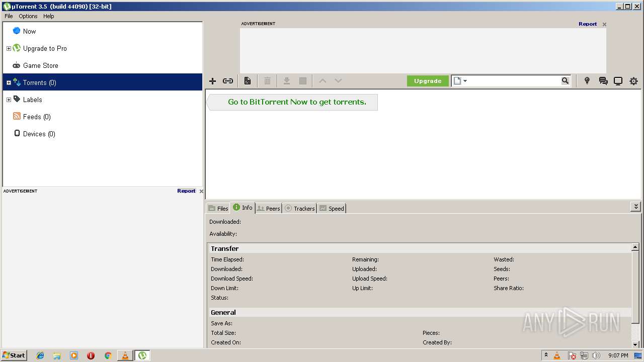
Task: Open the chat bubbles feedback icon
Action: [x=603, y=81]
